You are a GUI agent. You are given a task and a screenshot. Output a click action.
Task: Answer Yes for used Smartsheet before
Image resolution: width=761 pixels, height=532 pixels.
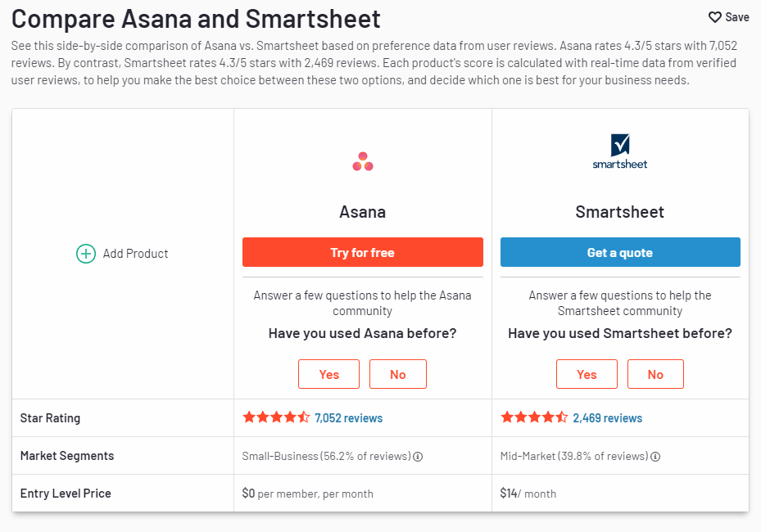(x=587, y=374)
